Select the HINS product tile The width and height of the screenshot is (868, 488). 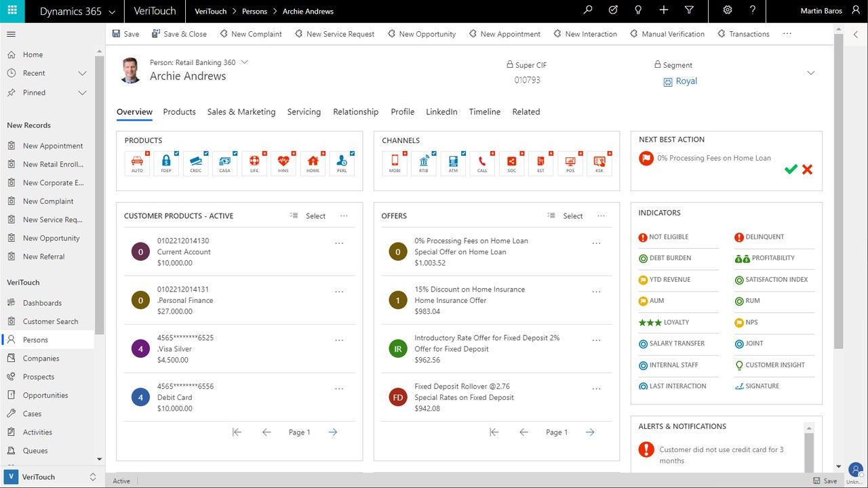[283, 163]
